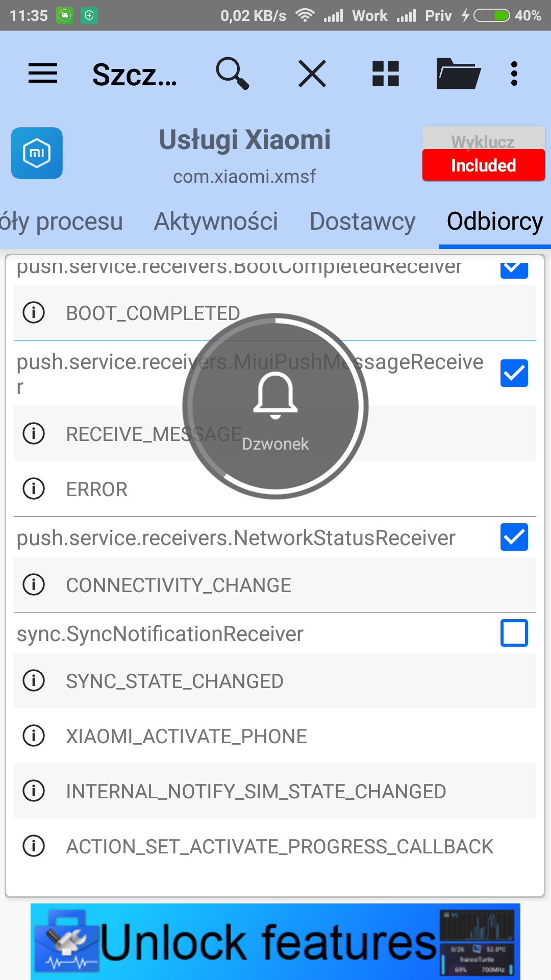This screenshot has width=551, height=980.
Task: Tap the search magnifier icon
Action: pyautogui.click(x=232, y=73)
